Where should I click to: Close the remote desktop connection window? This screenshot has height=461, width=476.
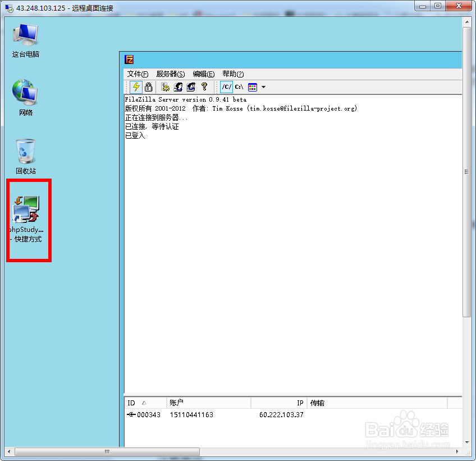tap(459, 6)
